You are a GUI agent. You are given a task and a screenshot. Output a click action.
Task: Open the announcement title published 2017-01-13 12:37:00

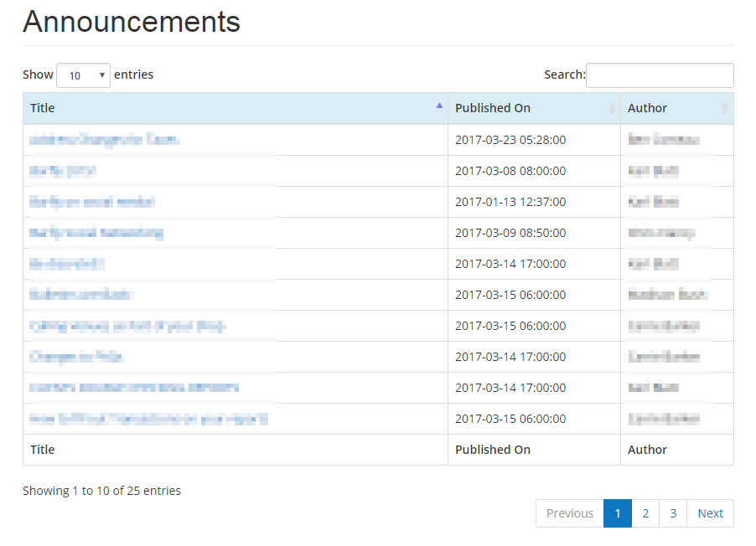click(92, 202)
